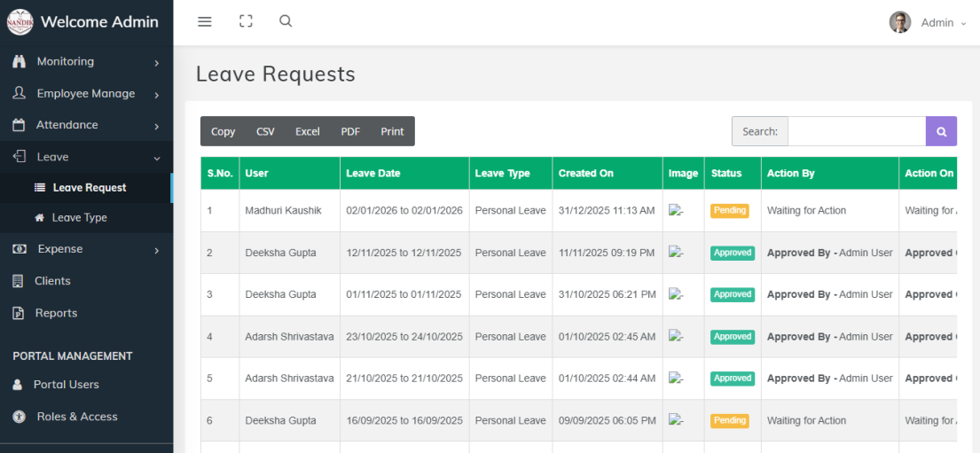980x453 pixels.
Task: Click the Leave exit-door icon
Action: pyautogui.click(x=20, y=156)
